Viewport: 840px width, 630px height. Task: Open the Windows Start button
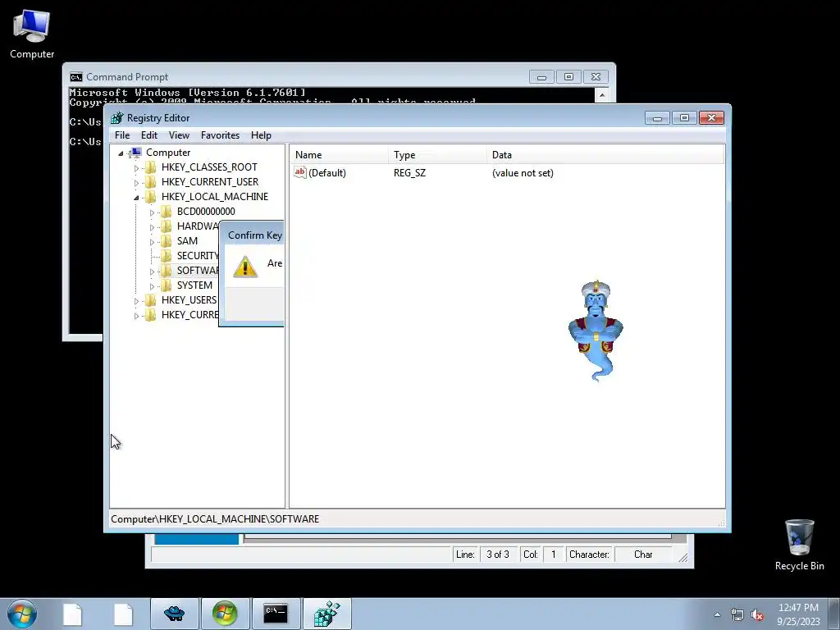[x=22, y=614]
